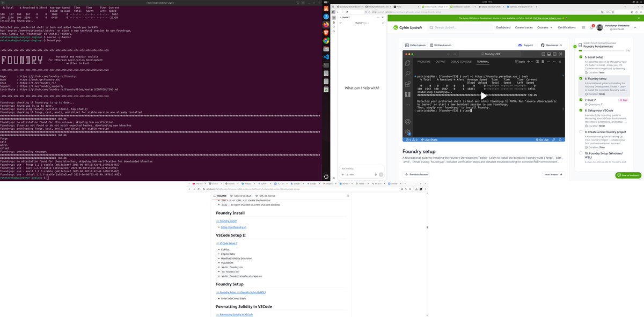644x317 pixels.
Task: Click the Previous lesson button
Action: point(416,174)
